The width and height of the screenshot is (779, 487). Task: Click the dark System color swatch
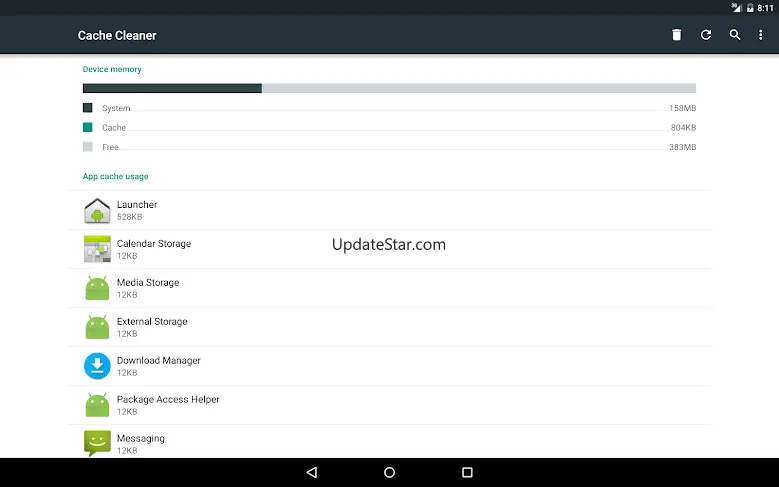click(87, 108)
